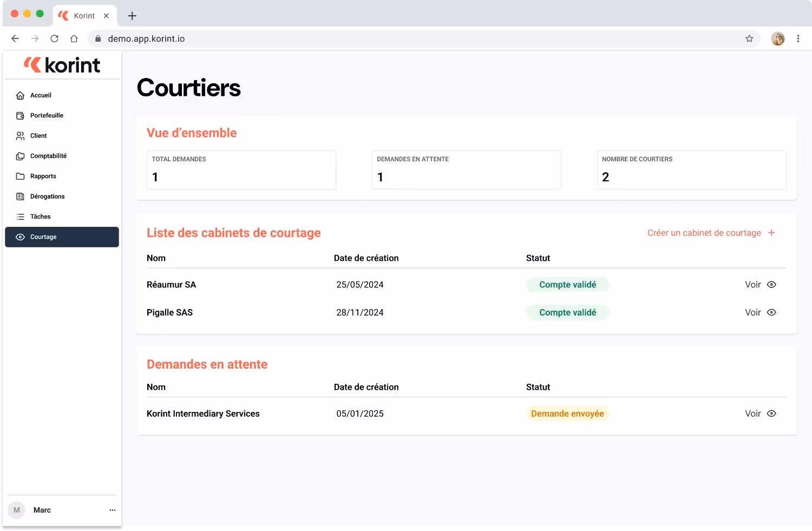812x531 pixels.
Task: Switch to the Courtage sidebar item
Action: [x=43, y=237]
